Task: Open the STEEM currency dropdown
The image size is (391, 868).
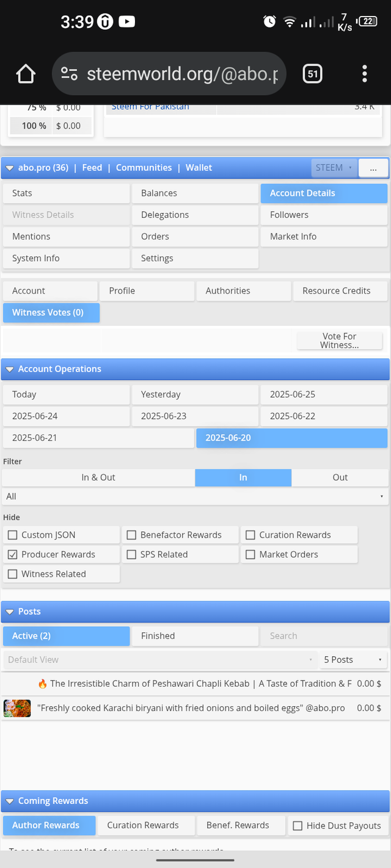Action: click(x=334, y=168)
